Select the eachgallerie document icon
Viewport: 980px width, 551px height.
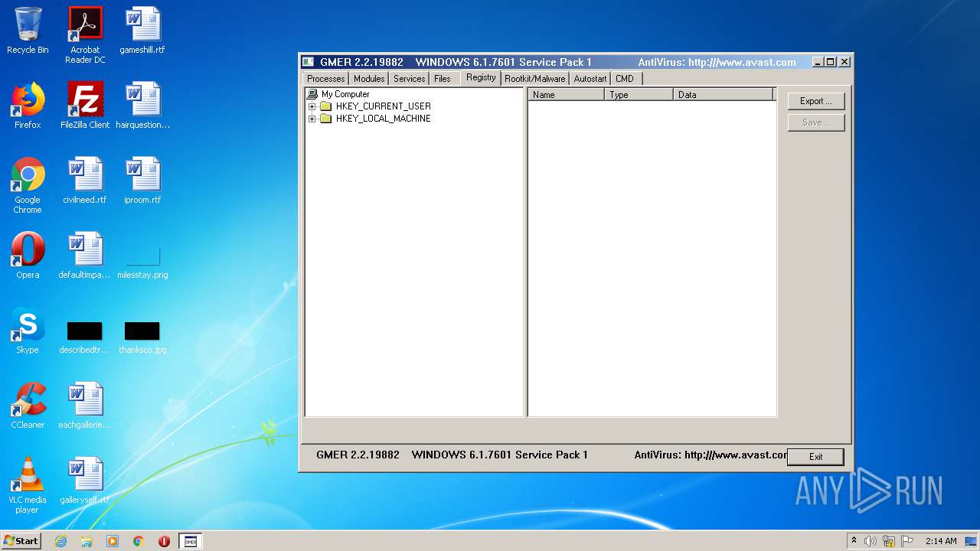(x=85, y=406)
